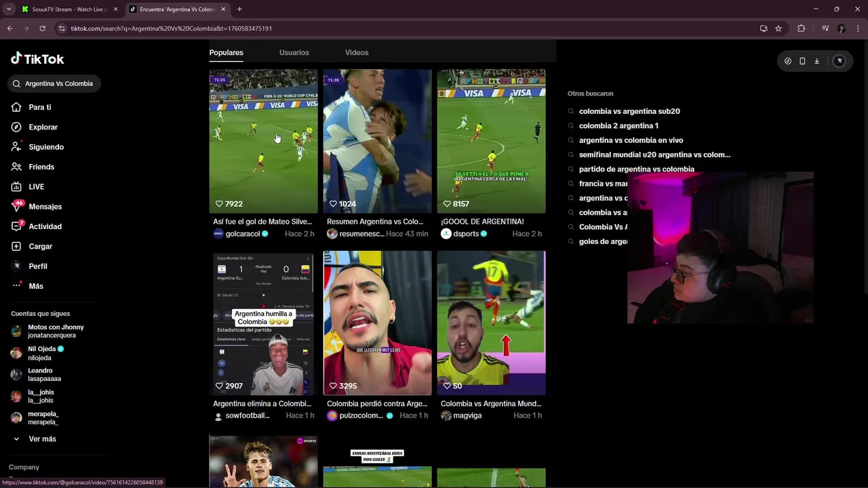Click the phone app icon in floating toolbar

pyautogui.click(x=802, y=61)
